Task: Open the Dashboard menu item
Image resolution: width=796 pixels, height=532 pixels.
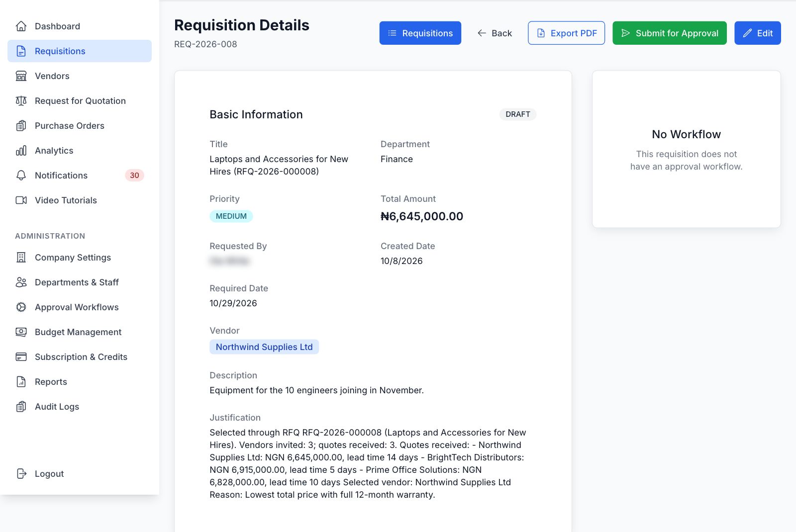Action: click(80, 26)
